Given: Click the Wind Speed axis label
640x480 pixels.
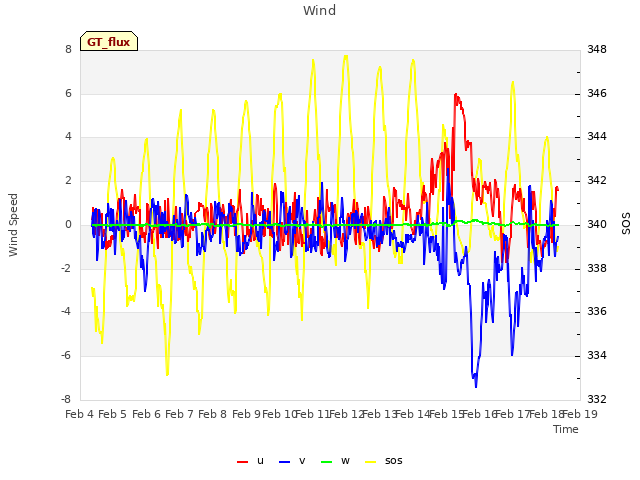Looking at the screenshot, I should (13, 225).
